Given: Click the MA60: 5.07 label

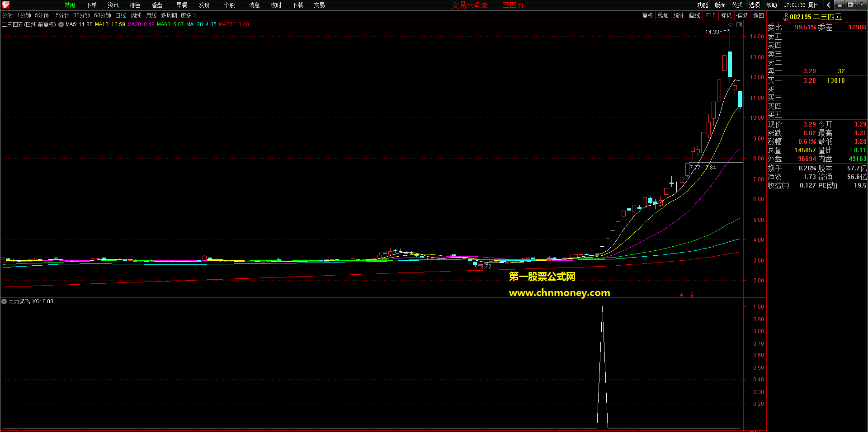Looking at the screenshot, I should 170,24.
